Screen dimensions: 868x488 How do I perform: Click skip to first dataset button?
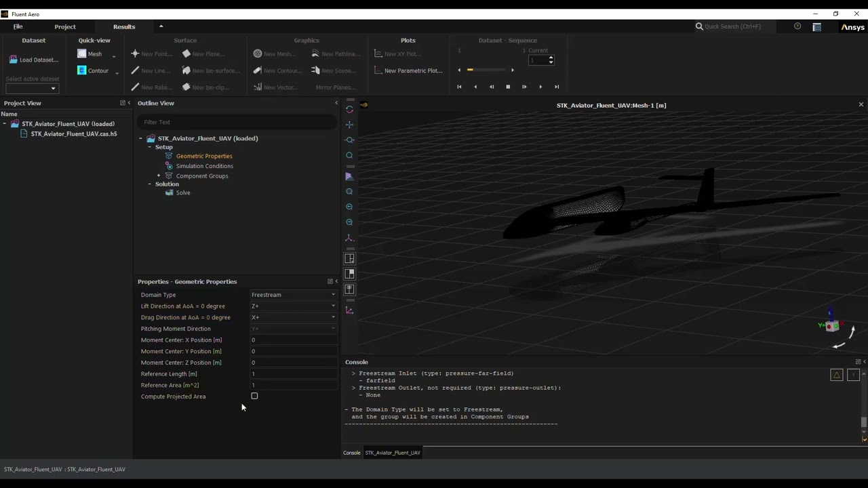pyautogui.click(x=459, y=87)
